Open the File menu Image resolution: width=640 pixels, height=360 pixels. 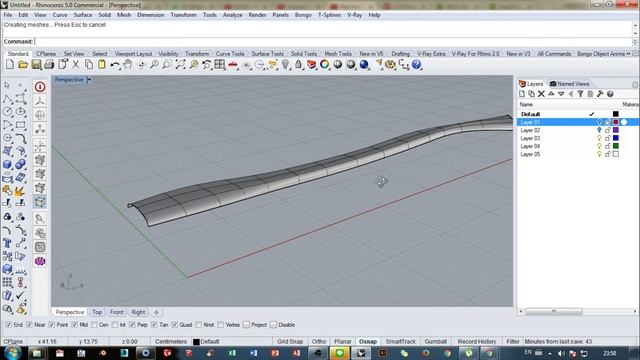pyautogui.click(x=8, y=15)
